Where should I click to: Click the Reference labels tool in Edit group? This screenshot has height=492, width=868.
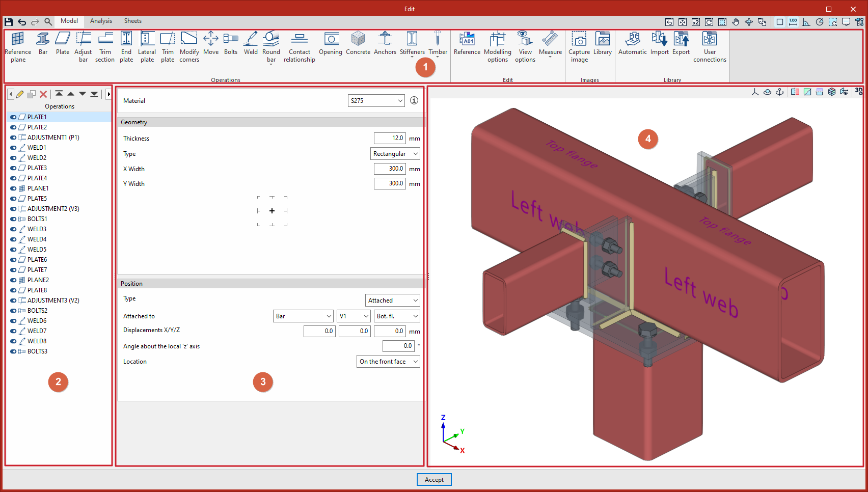[x=467, y=43]
